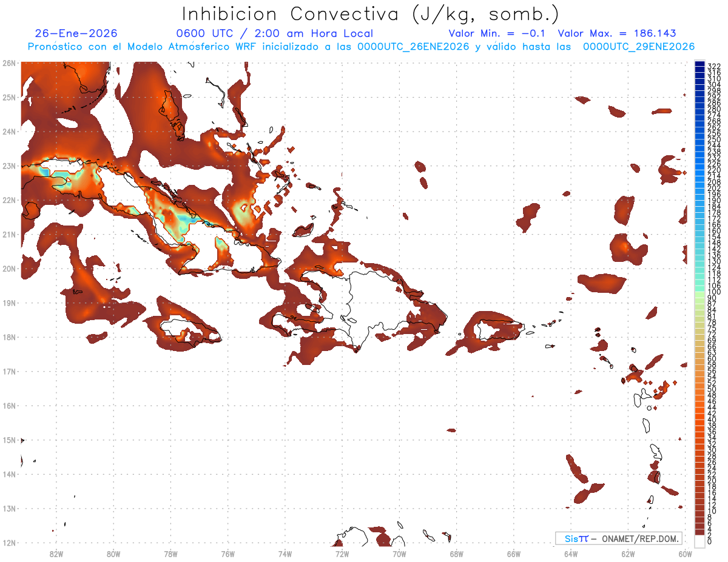Click longitude label '72W'

[342, 554]
